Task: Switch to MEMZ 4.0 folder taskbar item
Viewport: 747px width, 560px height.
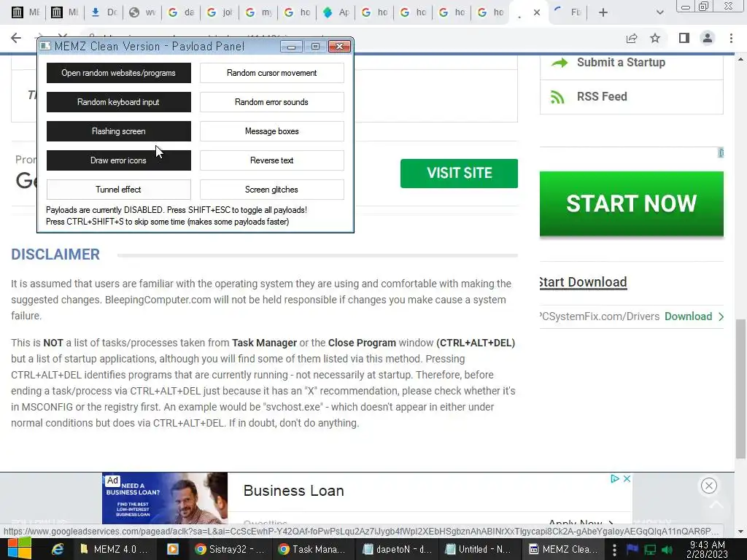Action: (x=115, y=549)
